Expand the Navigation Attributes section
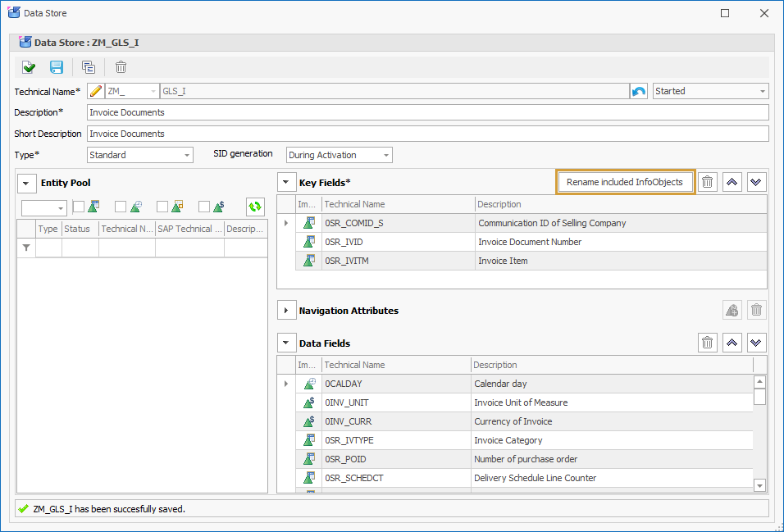The height and width of the screenshot is (532, 784). pyautogui.click(x=286, y=310)
